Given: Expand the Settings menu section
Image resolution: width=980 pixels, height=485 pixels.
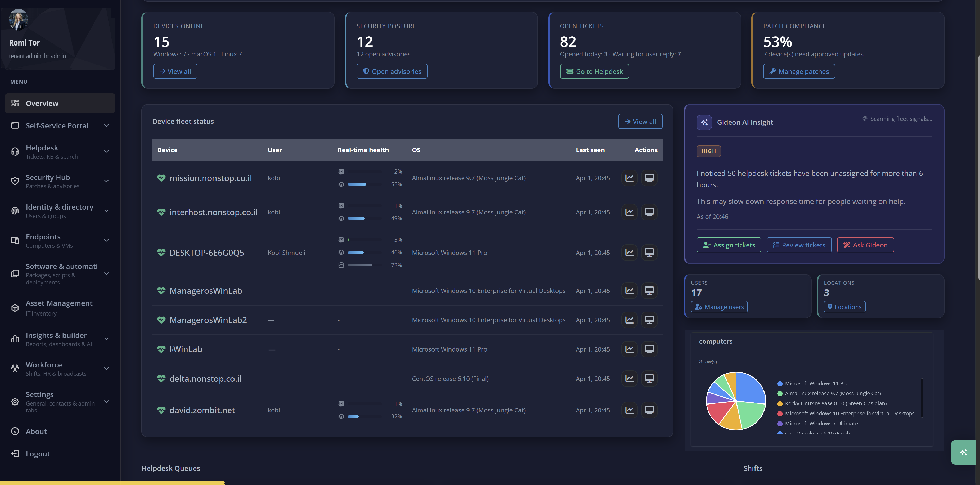Looking at the screenshot, I should pyautogui.click(x=106, y=401).
